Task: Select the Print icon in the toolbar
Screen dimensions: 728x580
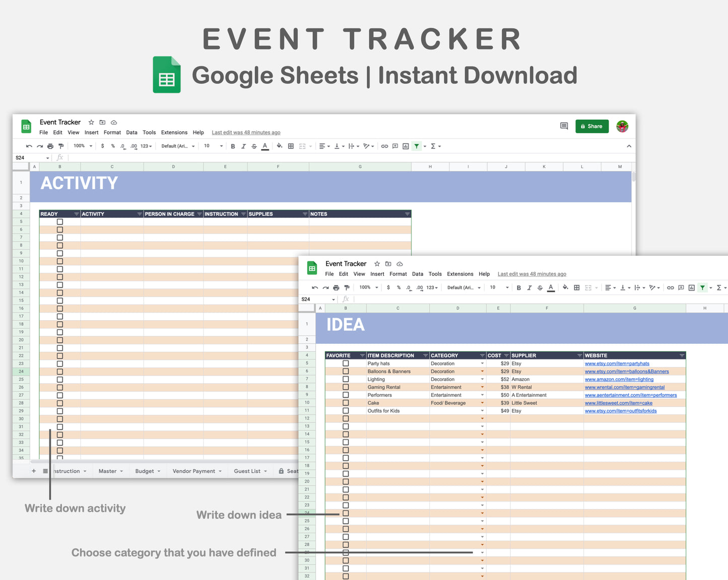Action: coord(50,146)
